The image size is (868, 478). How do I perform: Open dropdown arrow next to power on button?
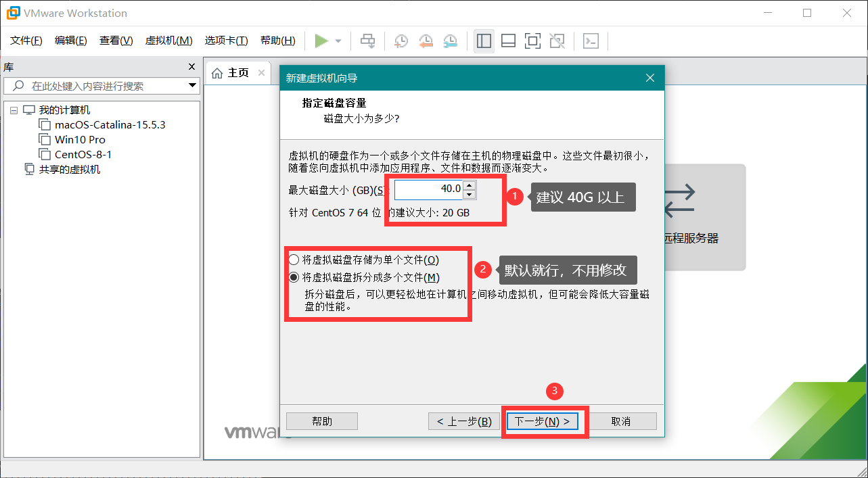338,41
